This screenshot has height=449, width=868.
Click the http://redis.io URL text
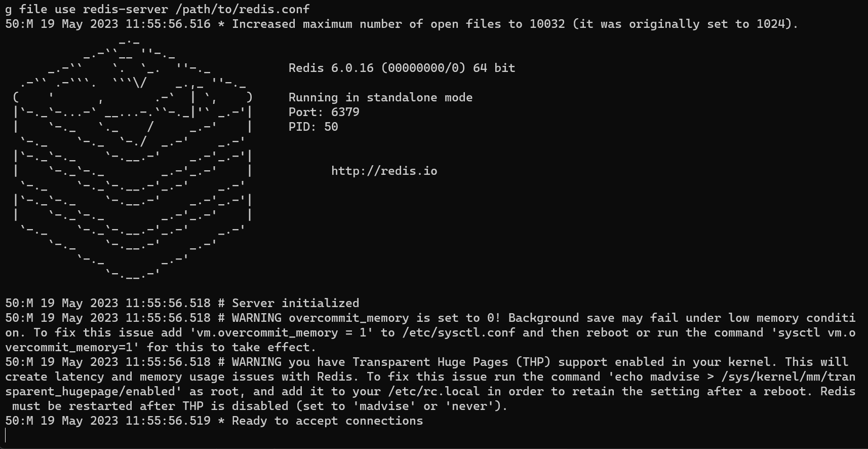coord(384,171)
